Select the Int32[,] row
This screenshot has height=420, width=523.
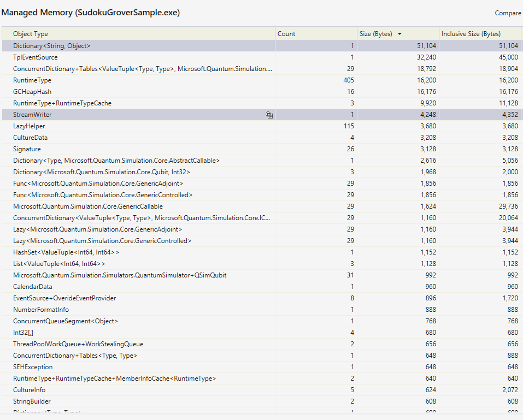261,333
